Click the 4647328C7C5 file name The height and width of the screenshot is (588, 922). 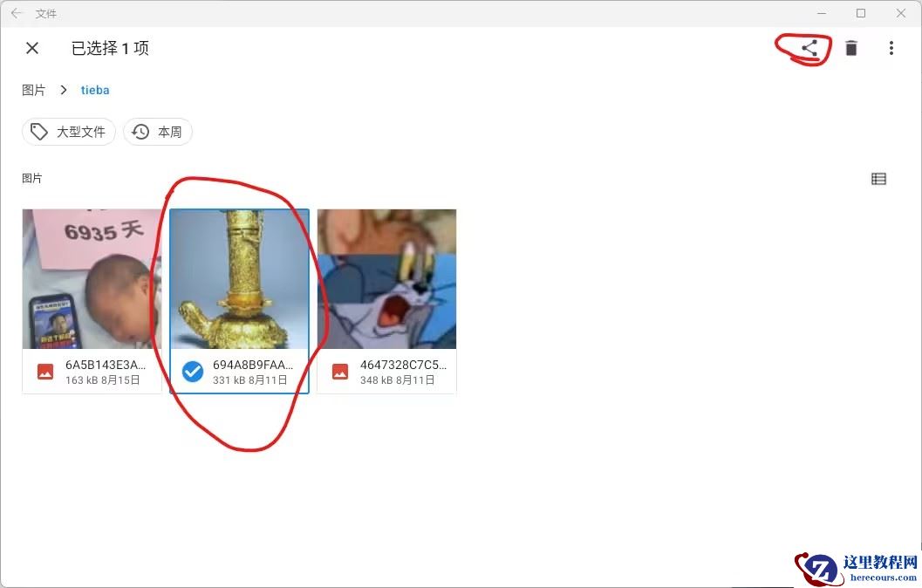pyautogui.click(x=403, y=366)
